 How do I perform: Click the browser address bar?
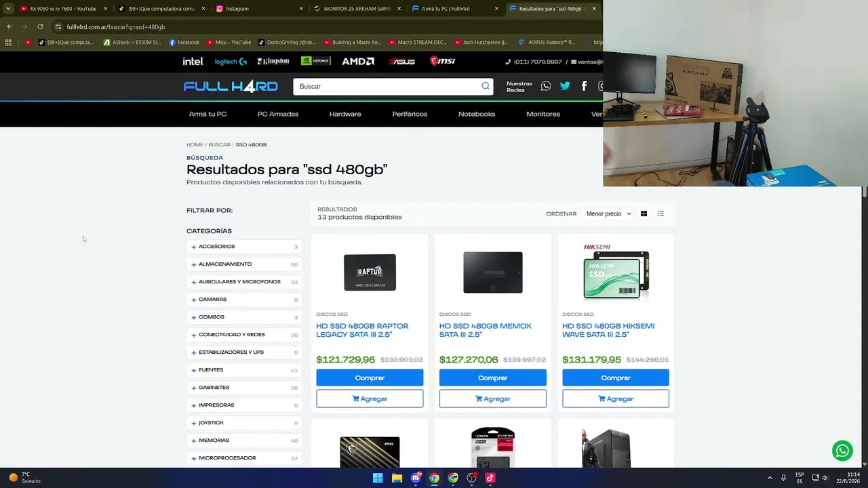(325, 27)
